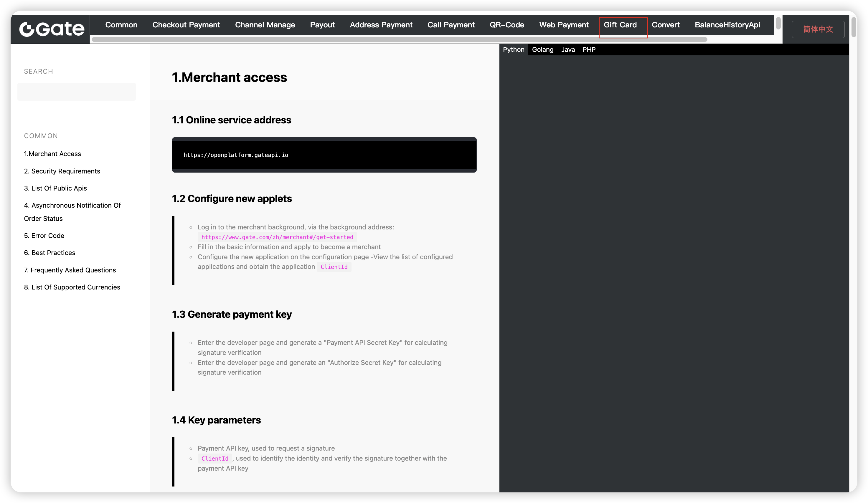Jump to 2. Security Requirements

point(62,171)
